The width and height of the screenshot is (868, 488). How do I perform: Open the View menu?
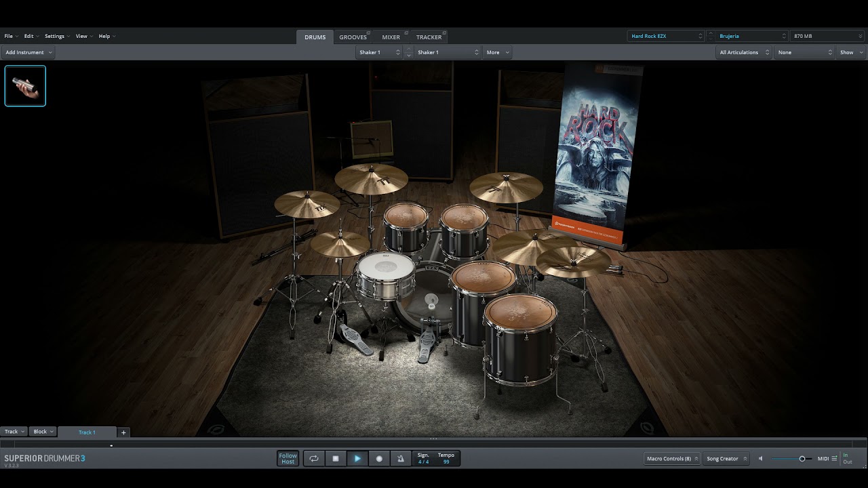point(83,36)
